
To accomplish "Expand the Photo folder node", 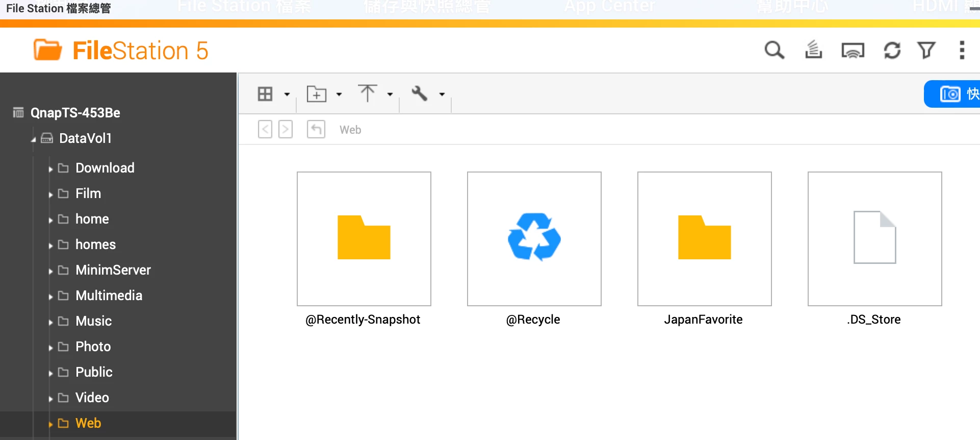I will (x=50, y=348).
